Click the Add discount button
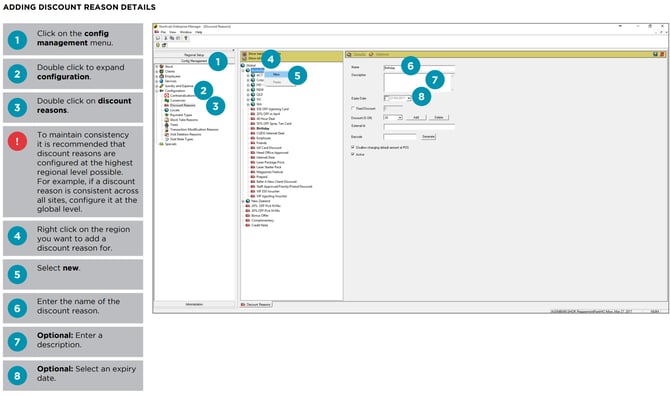Screen dimensions: 670x396 (x=416, y=117)
